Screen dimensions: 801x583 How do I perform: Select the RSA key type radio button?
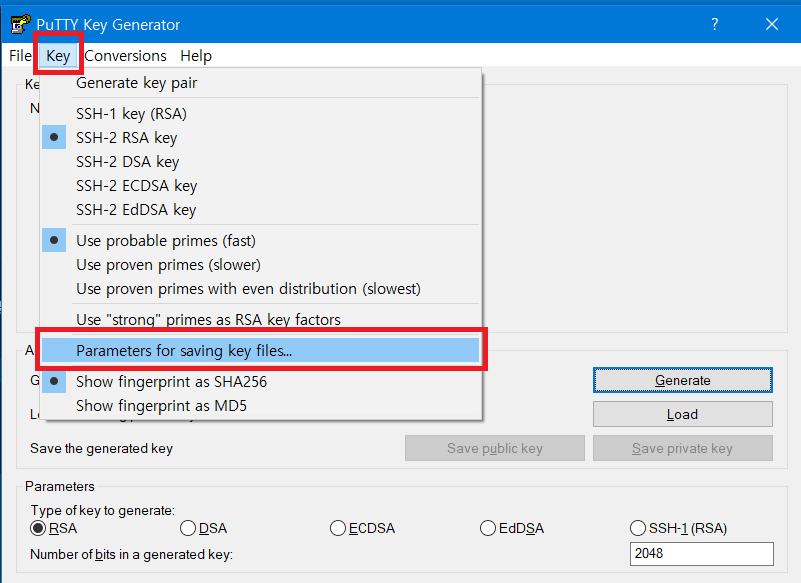[54, 528]
